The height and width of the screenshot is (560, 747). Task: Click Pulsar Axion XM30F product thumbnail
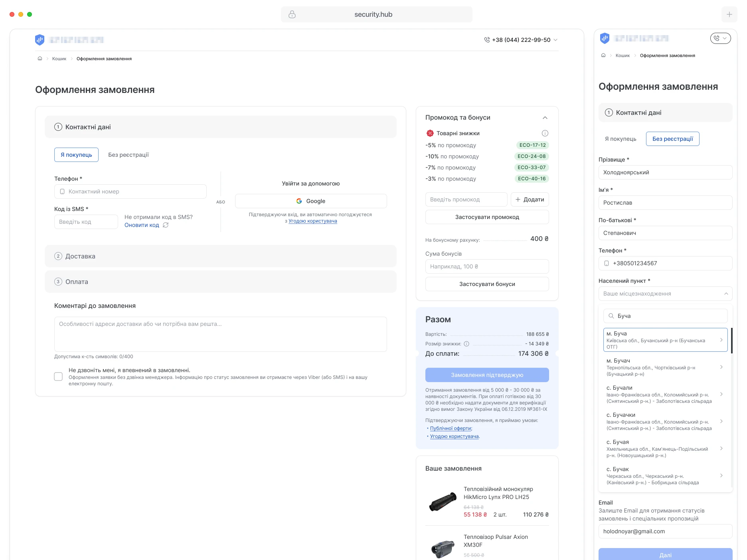click(443, 549)
